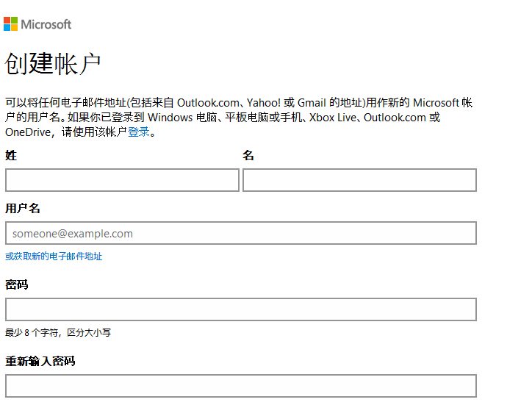The height and width of the screenshot is (405, 532).
Task: Focus the 名 (given name) input field
Action: (x=359, y=180)
